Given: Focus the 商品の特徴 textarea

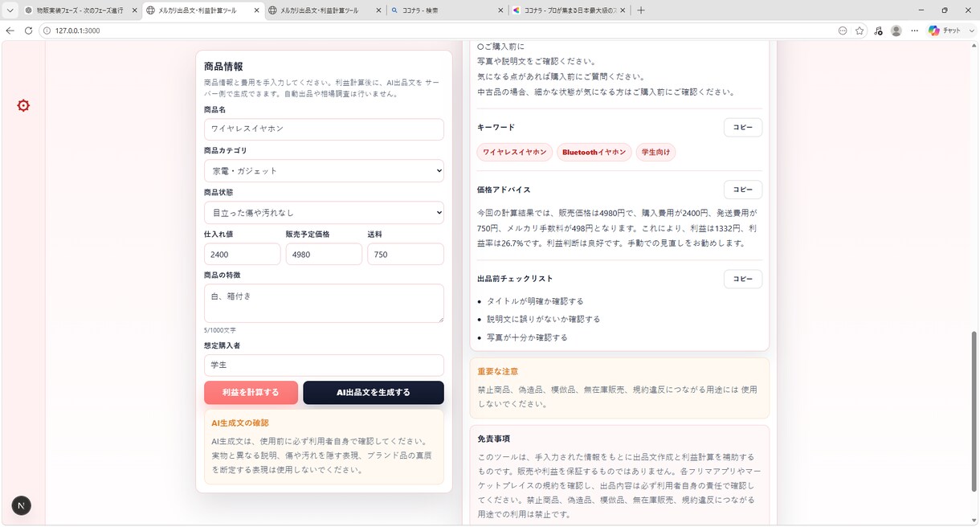Looking at the screenshot, I should (x=324, y=303).
